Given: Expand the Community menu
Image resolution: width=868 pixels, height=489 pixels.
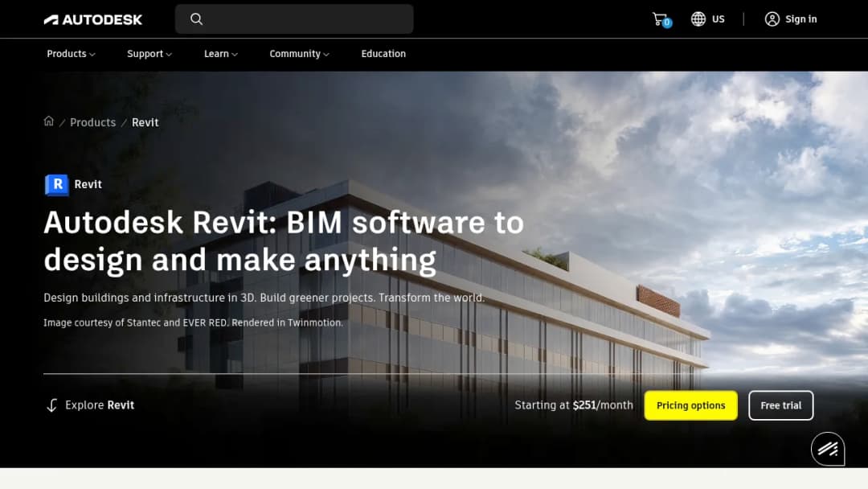Looking at the screenshot, I should (300, 54).
